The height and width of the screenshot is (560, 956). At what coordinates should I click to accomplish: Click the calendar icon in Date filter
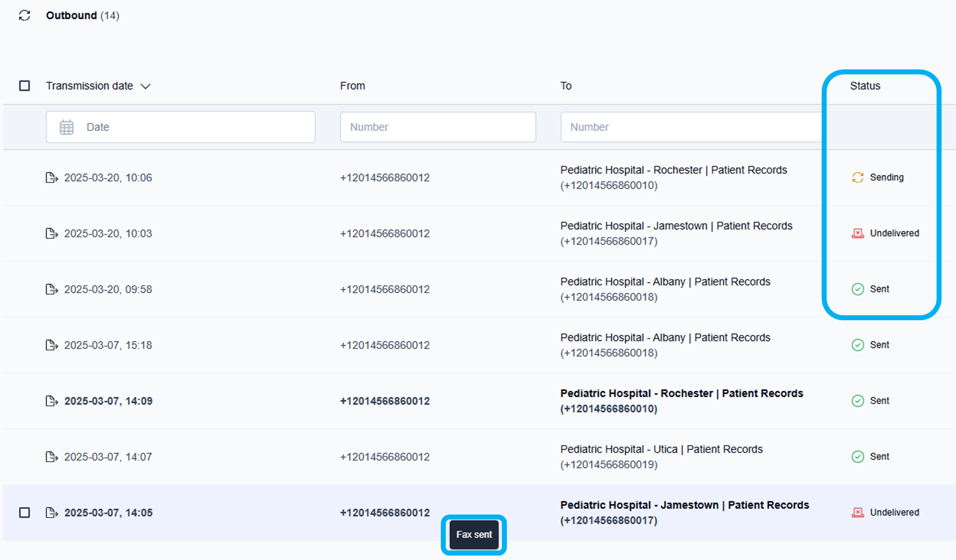click(67, 127)
